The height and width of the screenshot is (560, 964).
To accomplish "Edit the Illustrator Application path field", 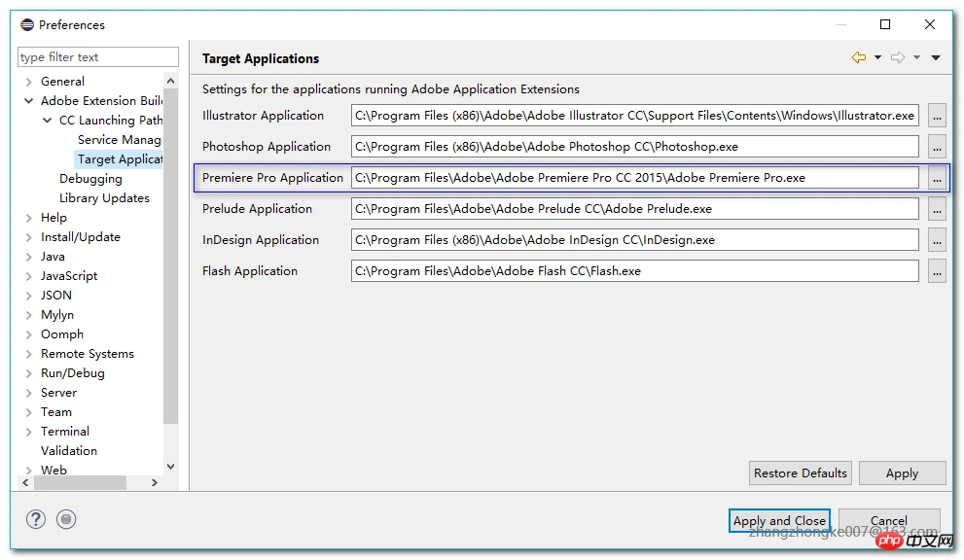I will 635,116.
